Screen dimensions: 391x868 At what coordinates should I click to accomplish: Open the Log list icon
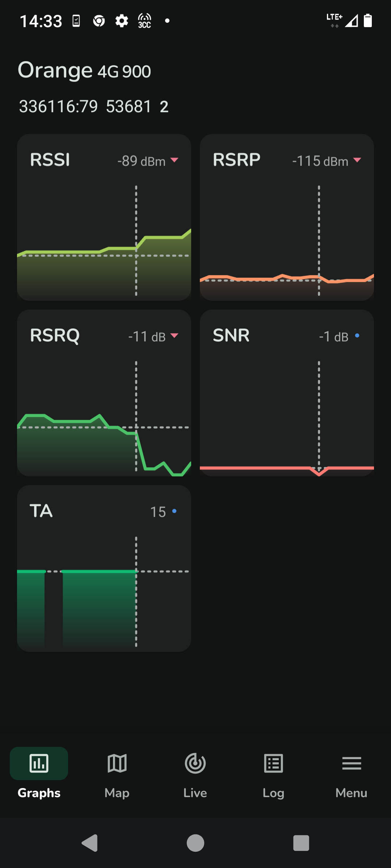(273, 763)
